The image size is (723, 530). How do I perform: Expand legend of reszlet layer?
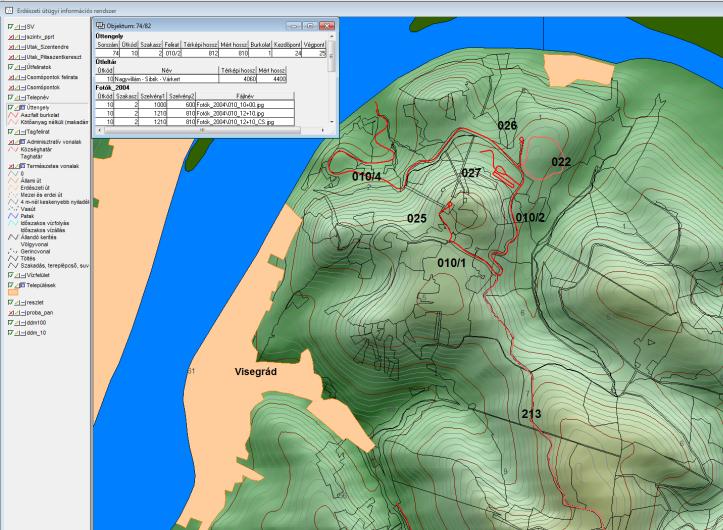(23, 303)
